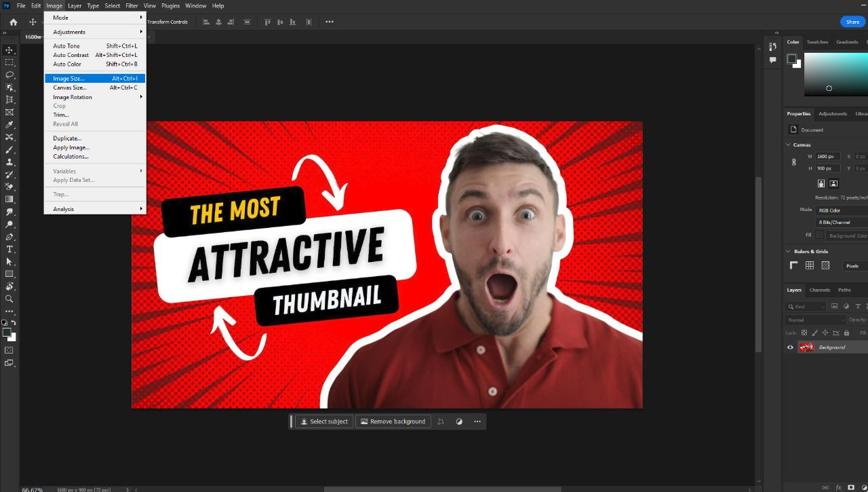Switch to the Channels tab
Image resolution: width=868 pixels, height=492 pixels.
click(820, 290)
